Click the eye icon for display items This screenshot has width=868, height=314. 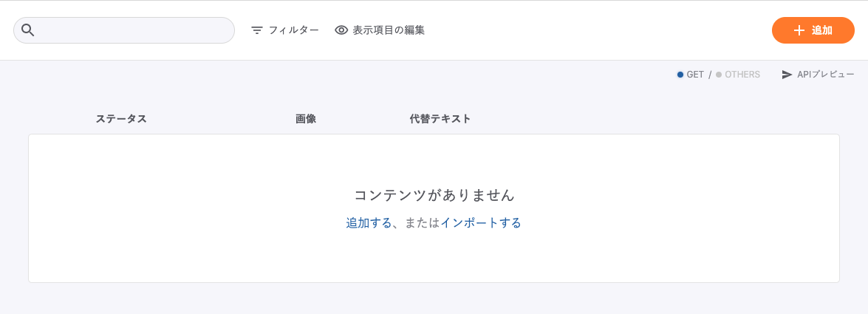(x=341, y=30)
